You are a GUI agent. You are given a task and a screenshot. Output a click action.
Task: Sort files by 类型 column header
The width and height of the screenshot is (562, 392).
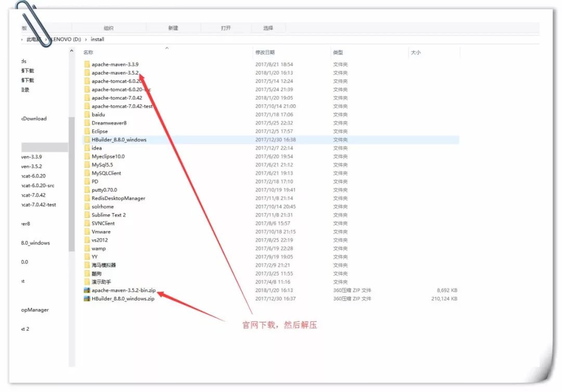[x=338, y=53]
